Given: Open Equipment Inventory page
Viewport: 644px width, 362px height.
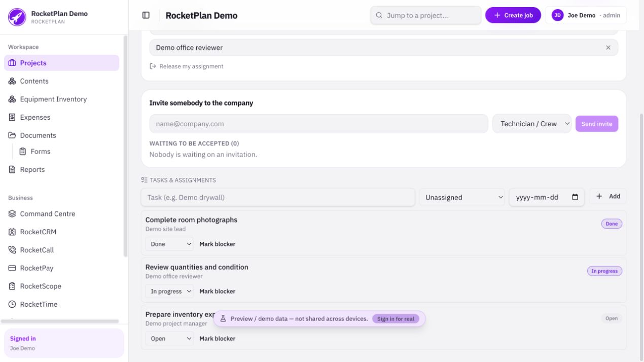Looking at the screenshot, I should [61, 99].
